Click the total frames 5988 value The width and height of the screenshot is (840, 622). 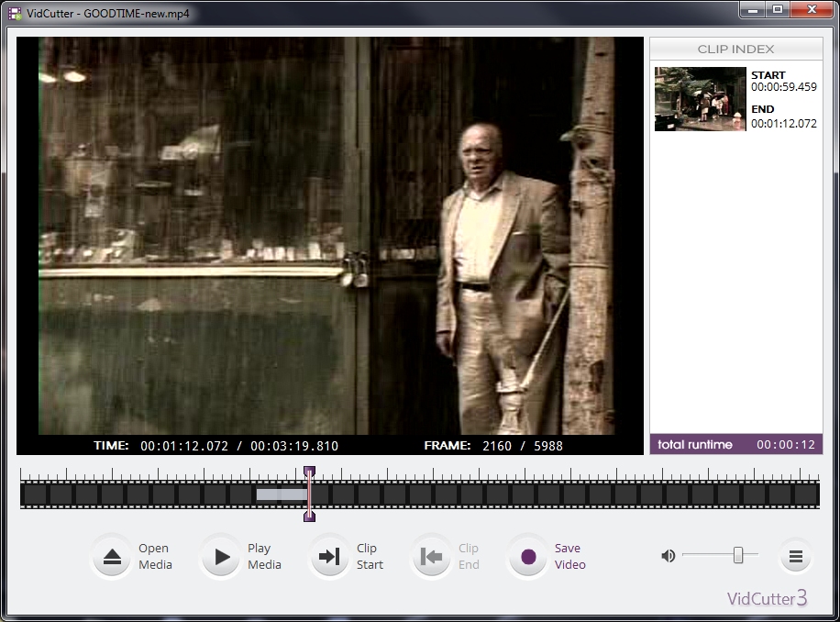[x=548, y=446]
